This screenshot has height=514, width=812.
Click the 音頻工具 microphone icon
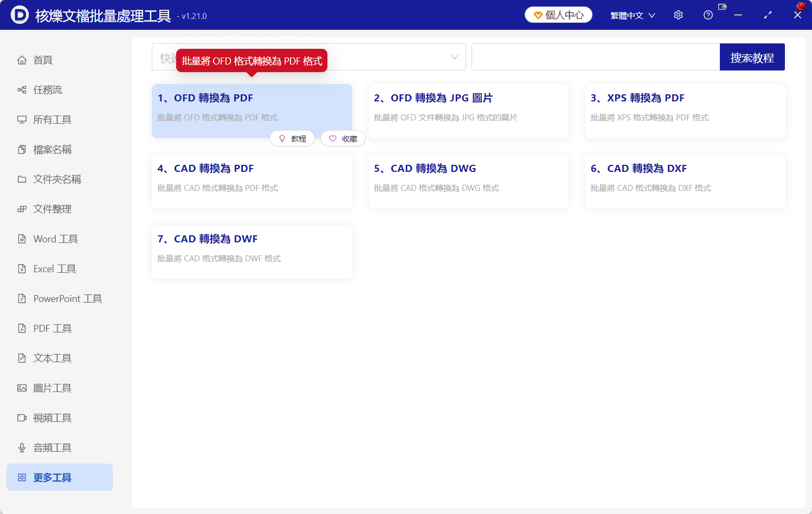click(22, 447)
